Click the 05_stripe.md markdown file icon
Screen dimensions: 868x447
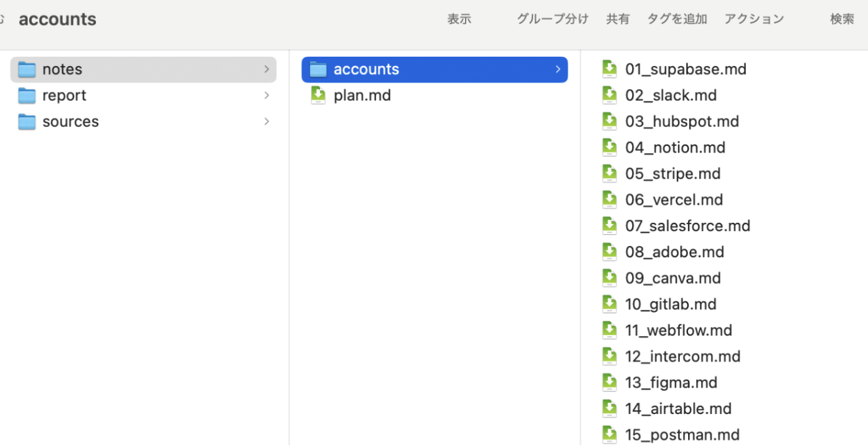[x=610, y=174]
